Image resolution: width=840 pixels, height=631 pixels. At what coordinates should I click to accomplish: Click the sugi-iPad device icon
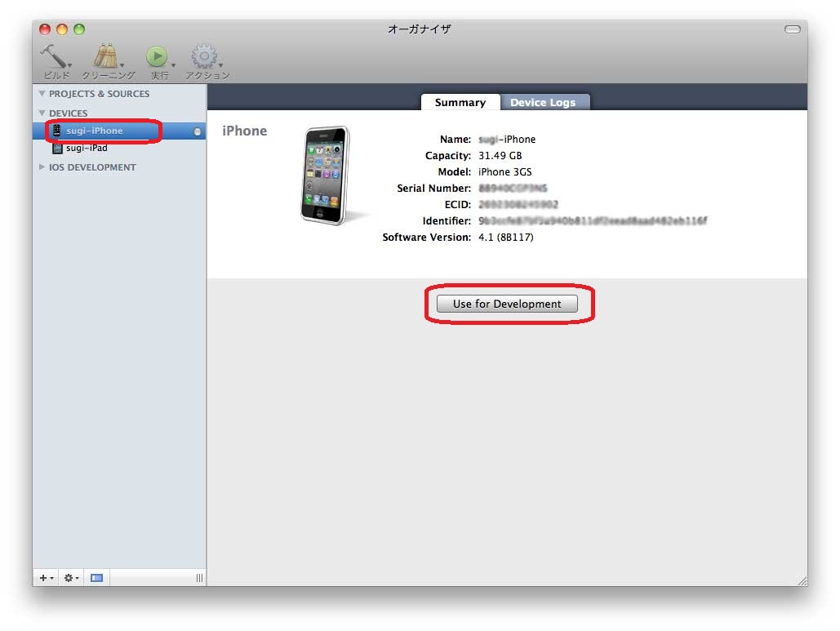[56, 149]
